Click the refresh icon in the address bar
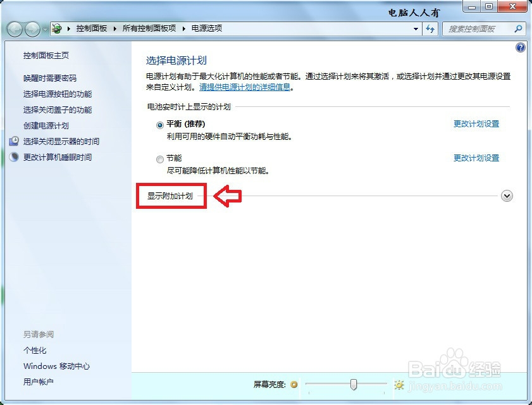Screen dimensions: 532x405 (x=430, y=28)
